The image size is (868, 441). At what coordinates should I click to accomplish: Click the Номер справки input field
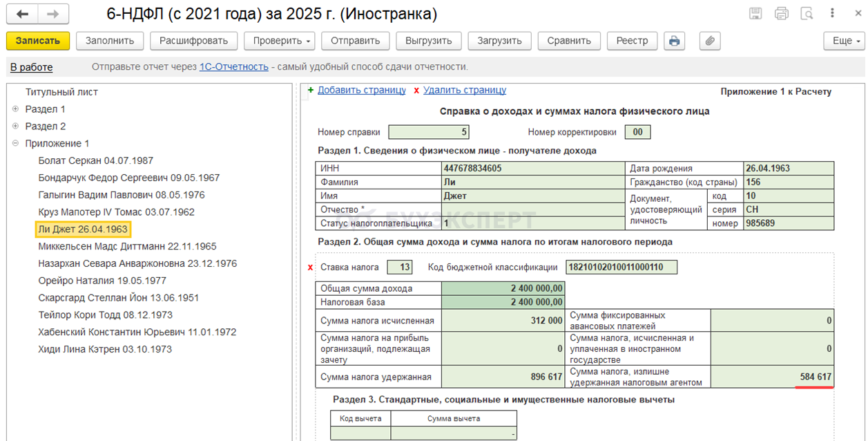pyautogui.click(x=429, y=132)
